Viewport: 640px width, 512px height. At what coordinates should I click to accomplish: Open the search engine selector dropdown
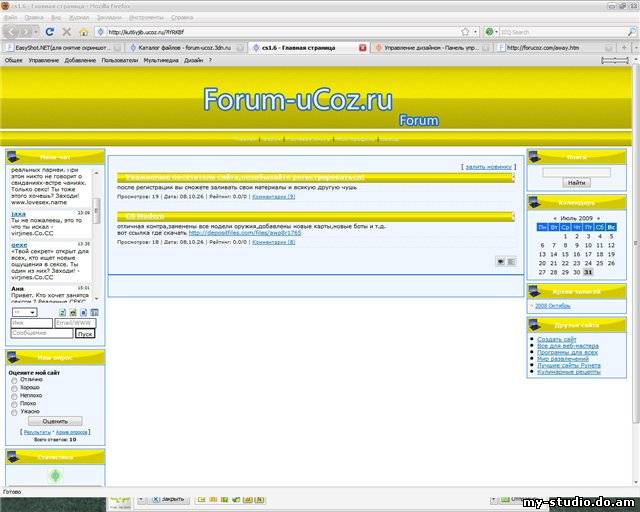[497, 31]
